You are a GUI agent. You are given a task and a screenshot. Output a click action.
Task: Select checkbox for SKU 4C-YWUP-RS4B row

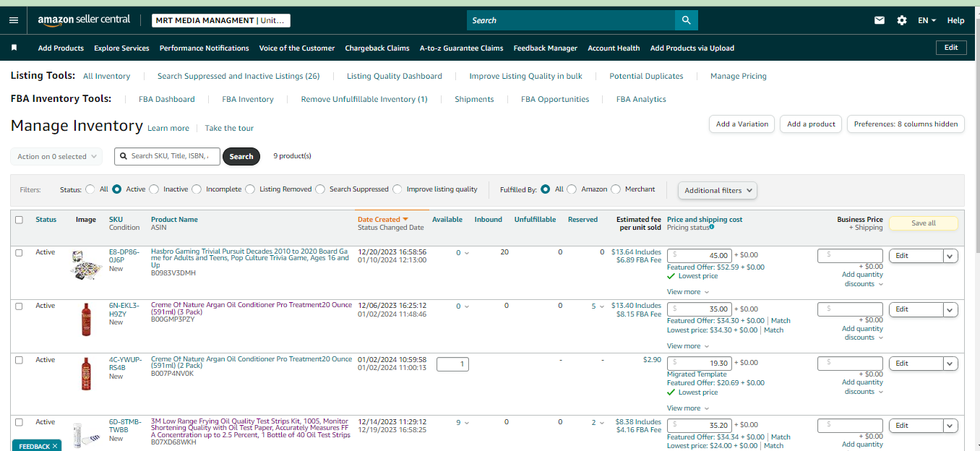(19, 359)
